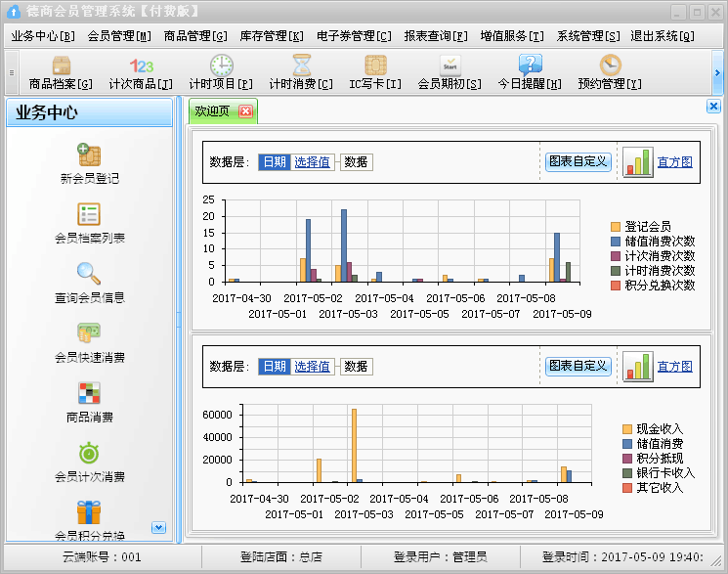Click 云端账号：001 in status bar
The width and height of the screenshot is (728, 574).
(102, 556)
